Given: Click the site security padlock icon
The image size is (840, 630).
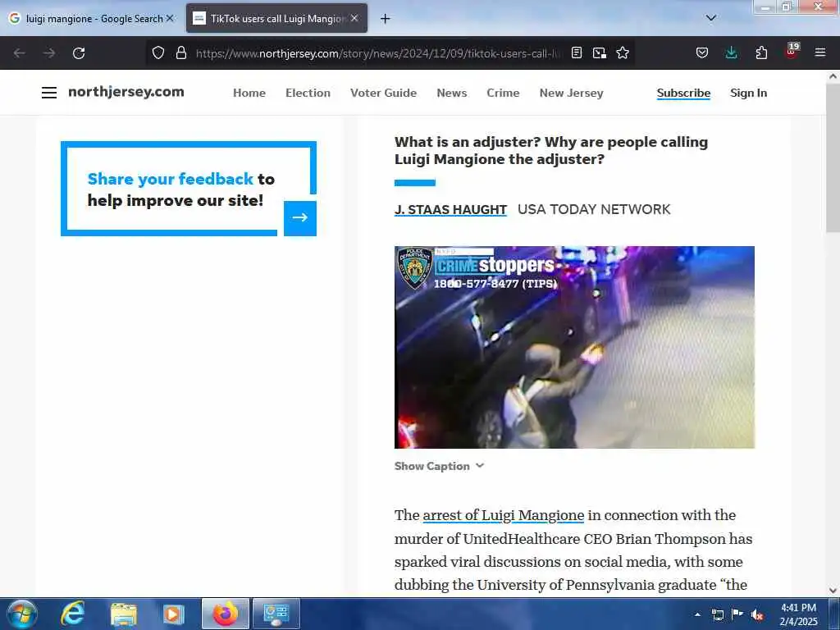Looking at the screenshot, I should coord(181,53).
